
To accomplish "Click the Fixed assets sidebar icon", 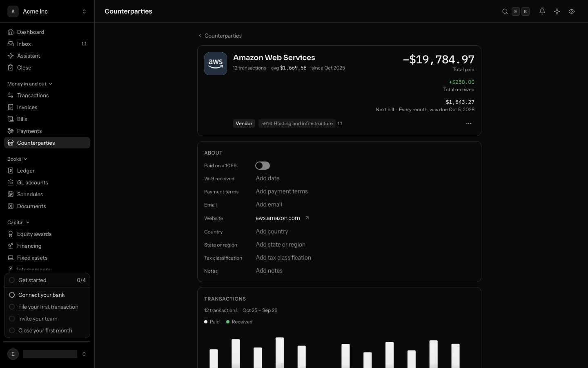I will point(11,258).
